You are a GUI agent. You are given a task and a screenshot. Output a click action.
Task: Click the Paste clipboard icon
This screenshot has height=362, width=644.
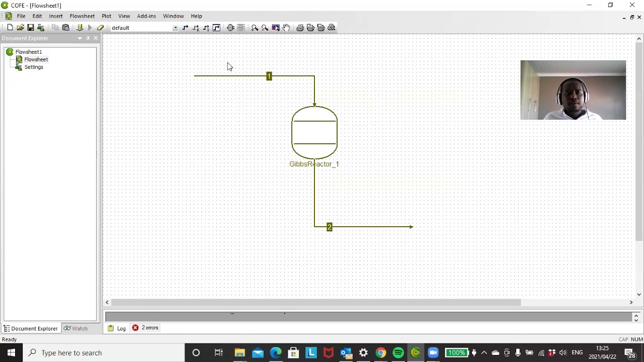66,28
